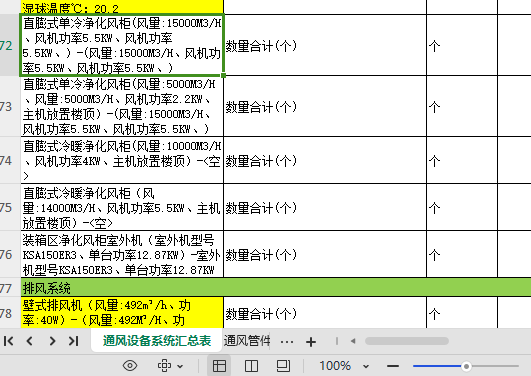Select yellow cell 湿球温度℃: 20.2

(122, 7)
